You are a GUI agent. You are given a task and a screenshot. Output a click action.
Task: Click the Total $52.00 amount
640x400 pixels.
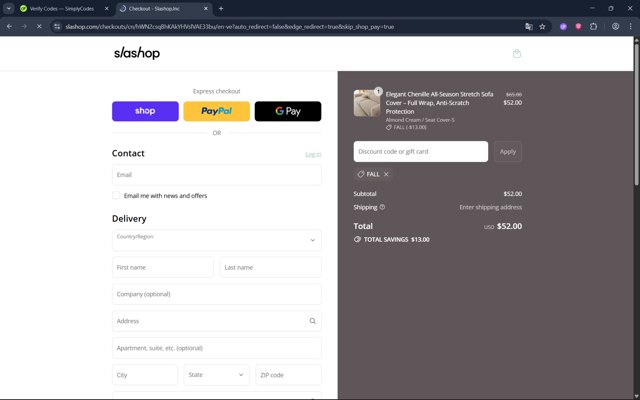(509, 226)
